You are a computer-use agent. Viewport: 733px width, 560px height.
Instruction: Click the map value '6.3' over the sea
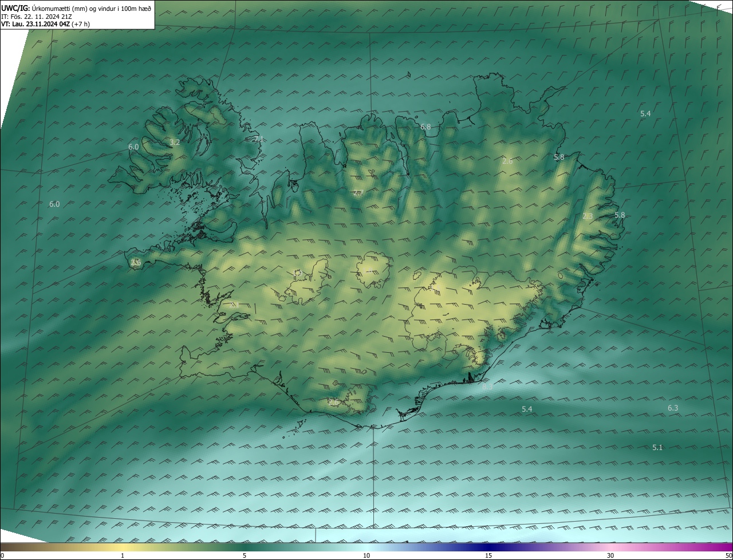(x=673, y=408)
